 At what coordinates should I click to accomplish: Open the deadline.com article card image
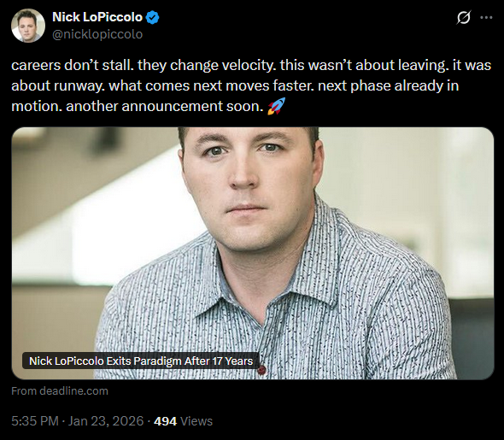click(x=253, y=253)
